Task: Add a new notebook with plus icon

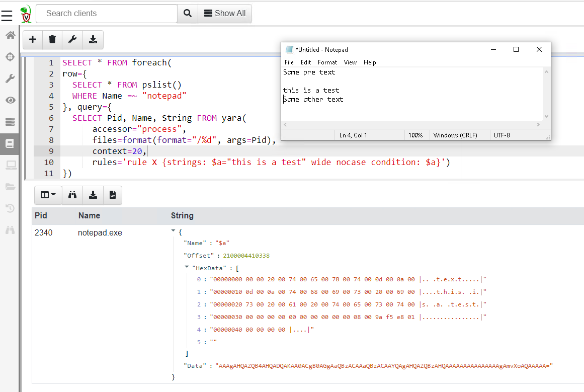Action: pos(33,39)
